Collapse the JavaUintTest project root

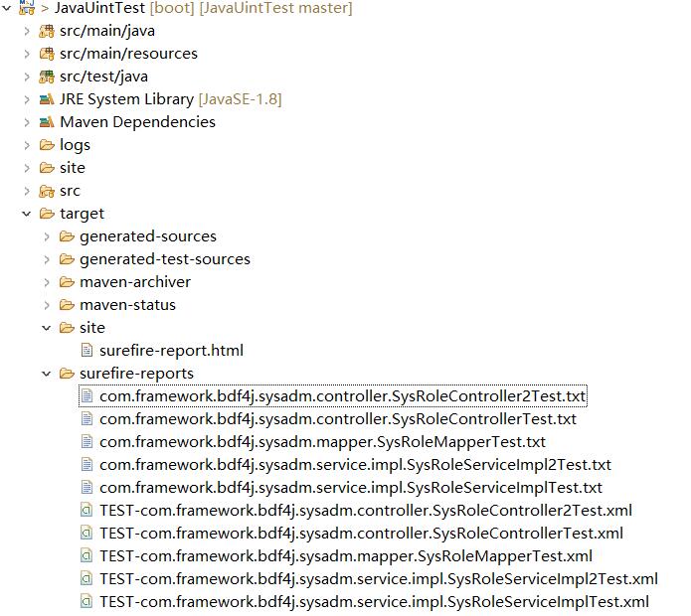pos(7,8)
